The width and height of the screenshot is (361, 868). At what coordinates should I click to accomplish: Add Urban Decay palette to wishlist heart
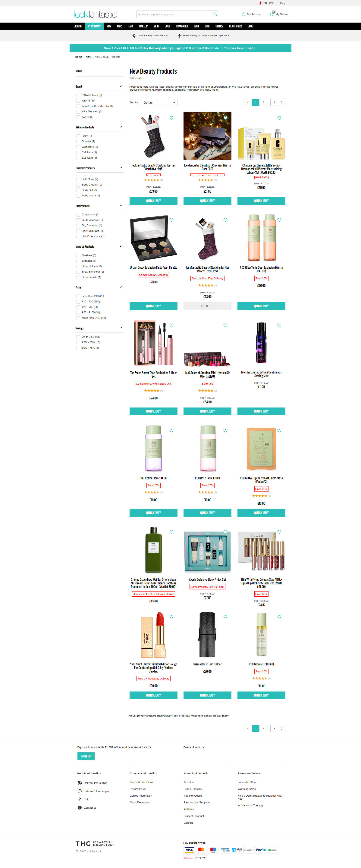point(171,220)
